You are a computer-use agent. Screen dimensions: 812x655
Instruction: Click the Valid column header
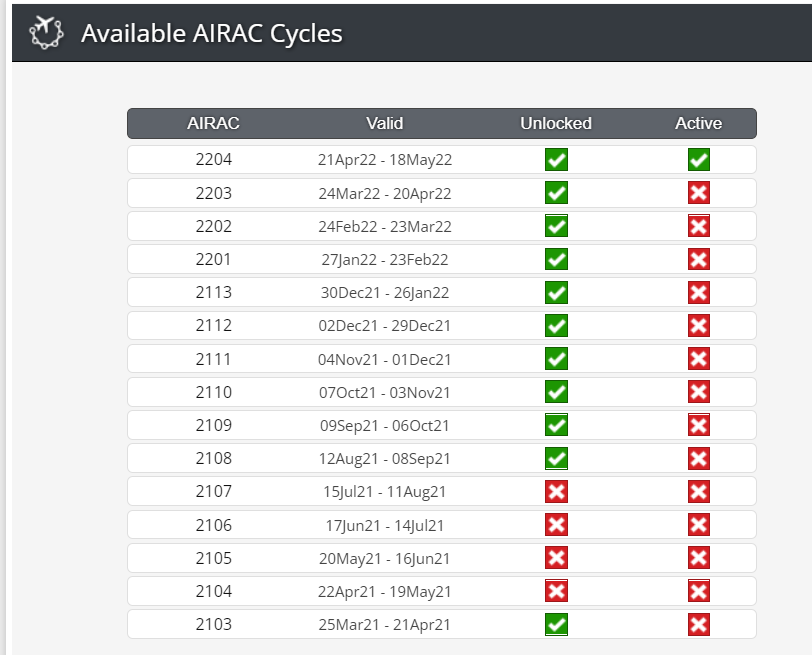tap(384, 123)
